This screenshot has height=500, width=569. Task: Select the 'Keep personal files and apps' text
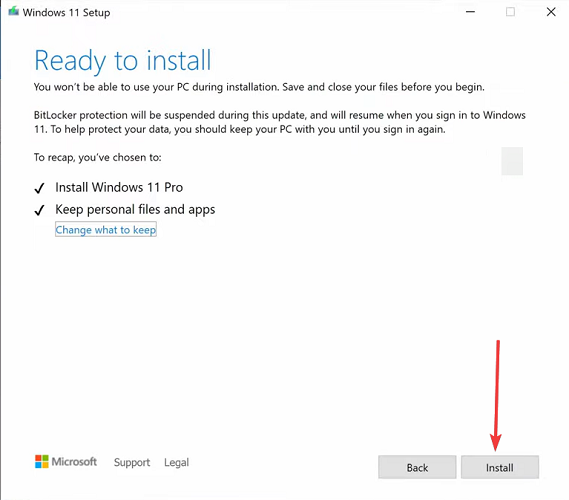[135, 210]
